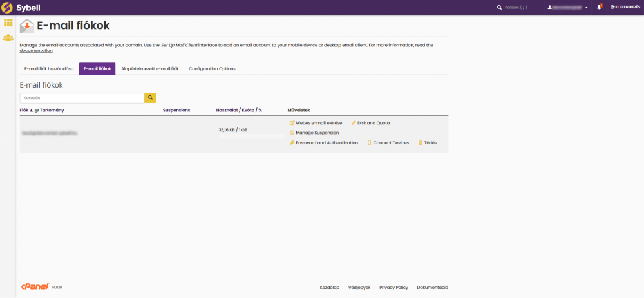Open Password and Authentication settings
This screenshot has width=644, height=298.
click(x=324, y=142)
